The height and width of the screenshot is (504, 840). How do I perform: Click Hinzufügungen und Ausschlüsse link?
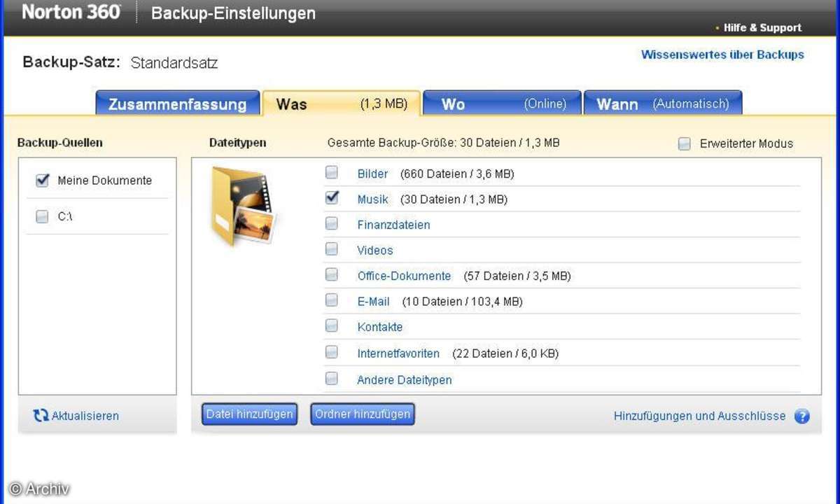click(699, 416)
